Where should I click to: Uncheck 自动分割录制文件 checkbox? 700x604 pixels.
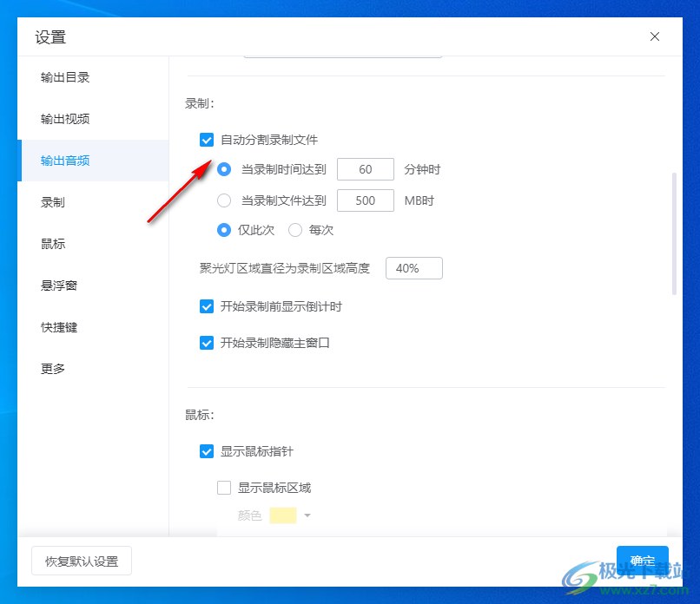(206, 140)
